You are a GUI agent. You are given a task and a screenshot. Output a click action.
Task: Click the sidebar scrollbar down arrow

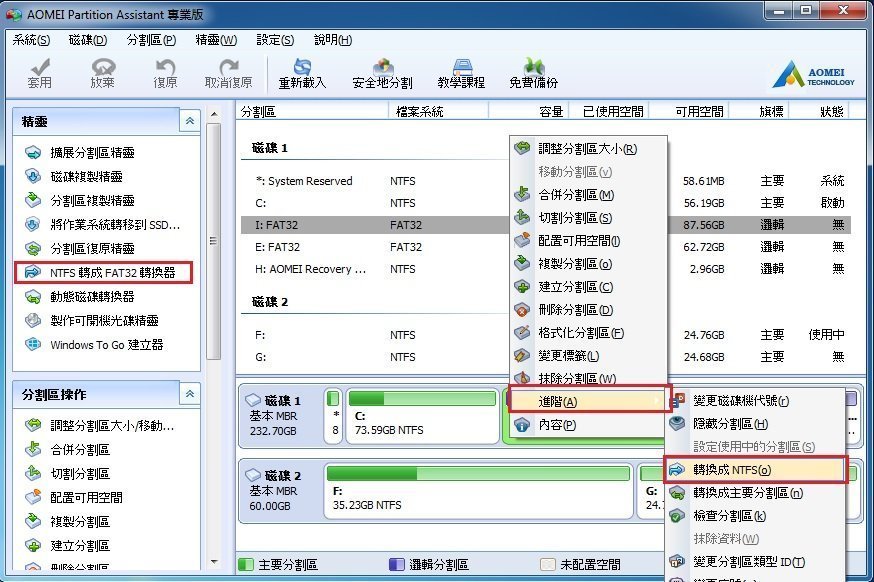coord(214,562)
